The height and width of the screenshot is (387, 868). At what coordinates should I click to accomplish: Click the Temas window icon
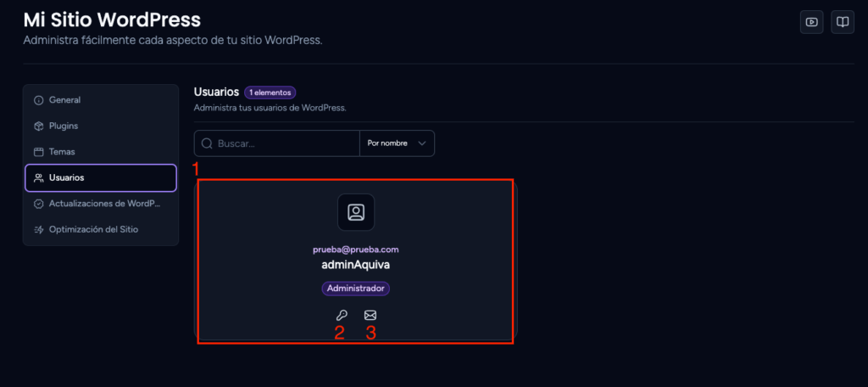39,152
